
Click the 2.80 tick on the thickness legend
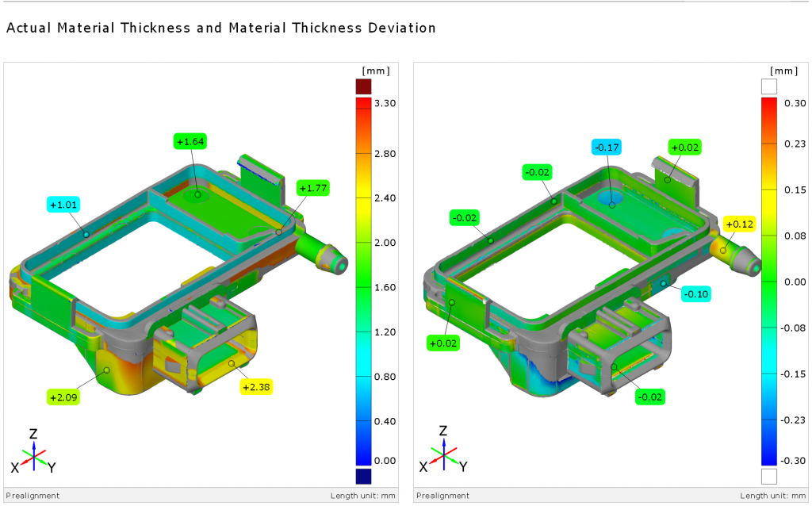click(385, 153)
